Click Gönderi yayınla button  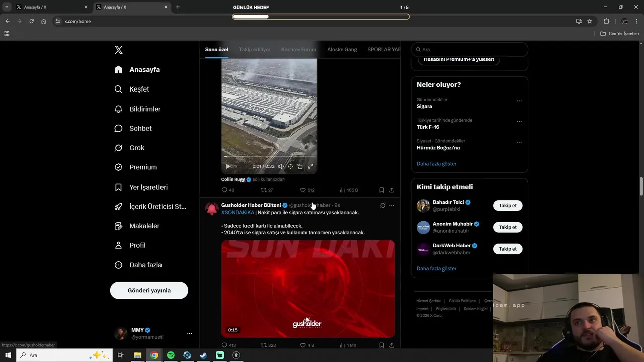point(149,290)
